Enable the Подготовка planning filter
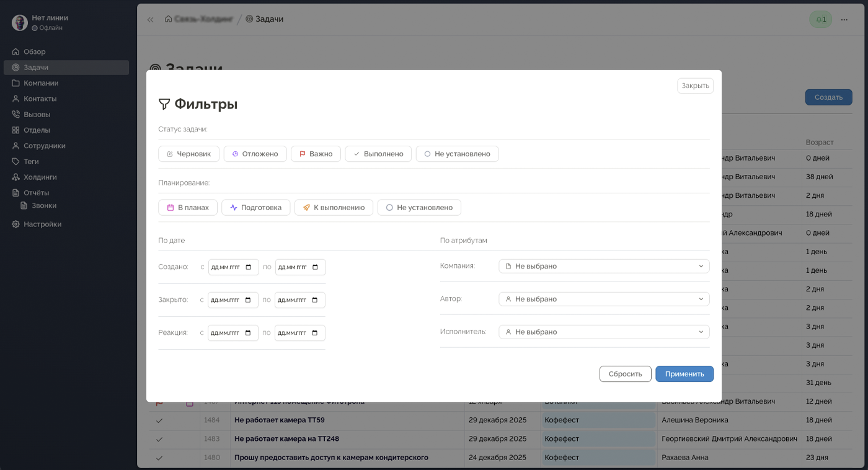Screen dimensions: 868x470 pos(255,208)
